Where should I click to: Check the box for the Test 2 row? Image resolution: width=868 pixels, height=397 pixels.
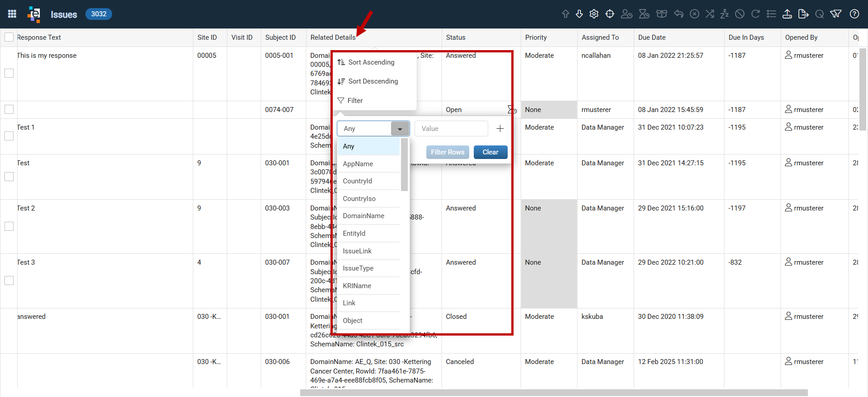coord(9,226)
